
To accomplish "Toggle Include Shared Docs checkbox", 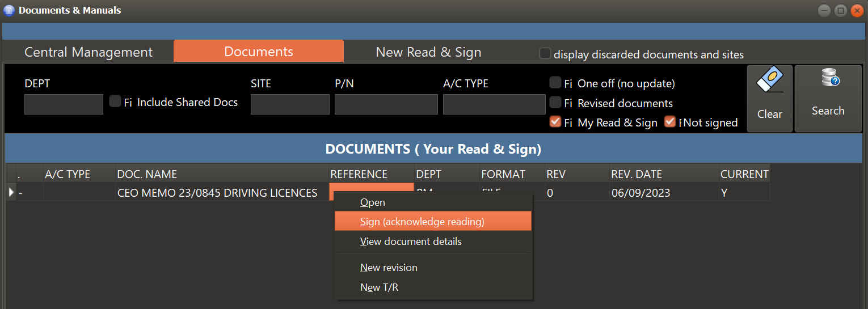I will [x=115, y=101].
